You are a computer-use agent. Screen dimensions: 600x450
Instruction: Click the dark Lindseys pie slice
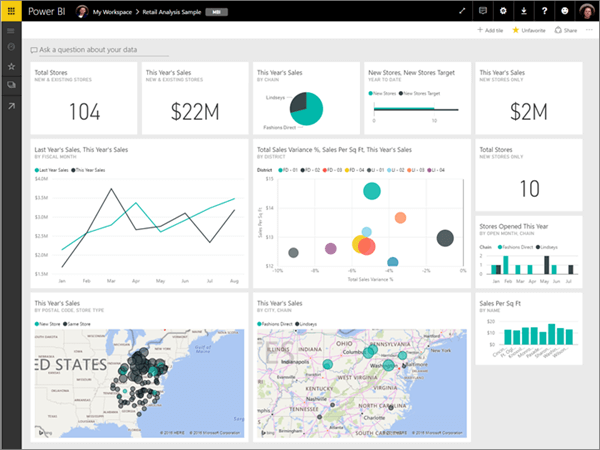(298, 102)
